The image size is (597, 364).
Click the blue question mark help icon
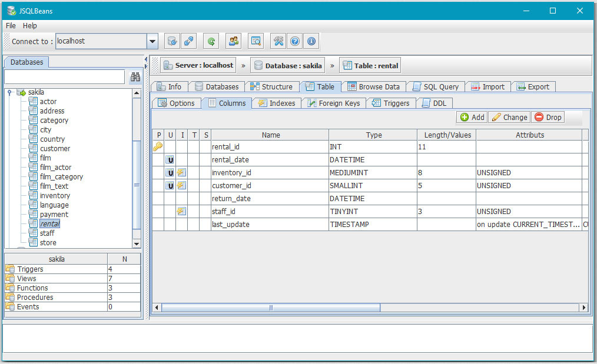(295, 41)
